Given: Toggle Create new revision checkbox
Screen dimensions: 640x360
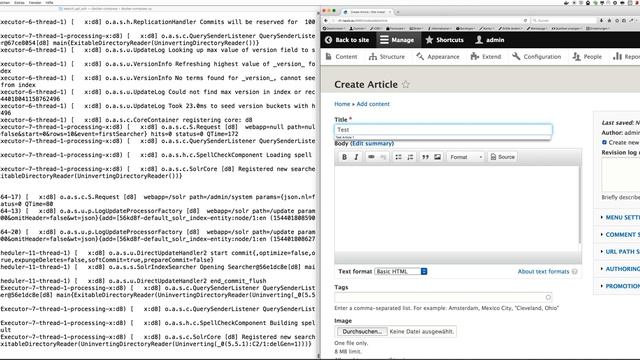Looking at the screenshot, I should coord(604,142).
